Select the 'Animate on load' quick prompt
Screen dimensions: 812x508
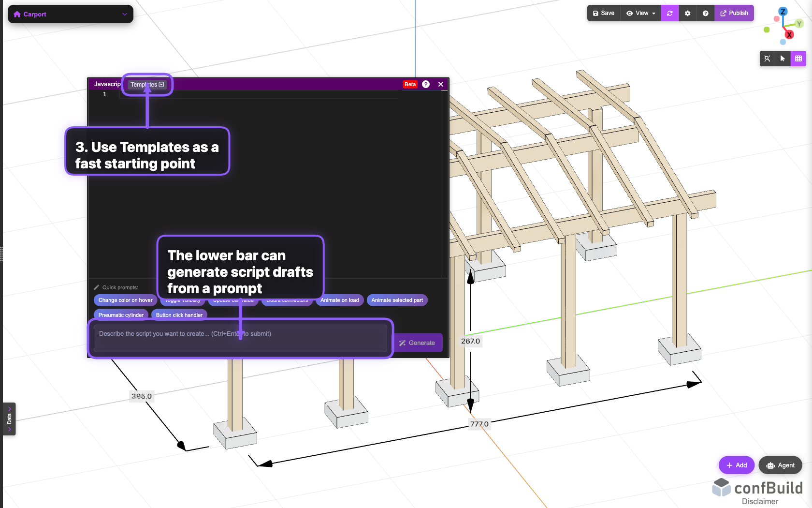tap(339, 300)
